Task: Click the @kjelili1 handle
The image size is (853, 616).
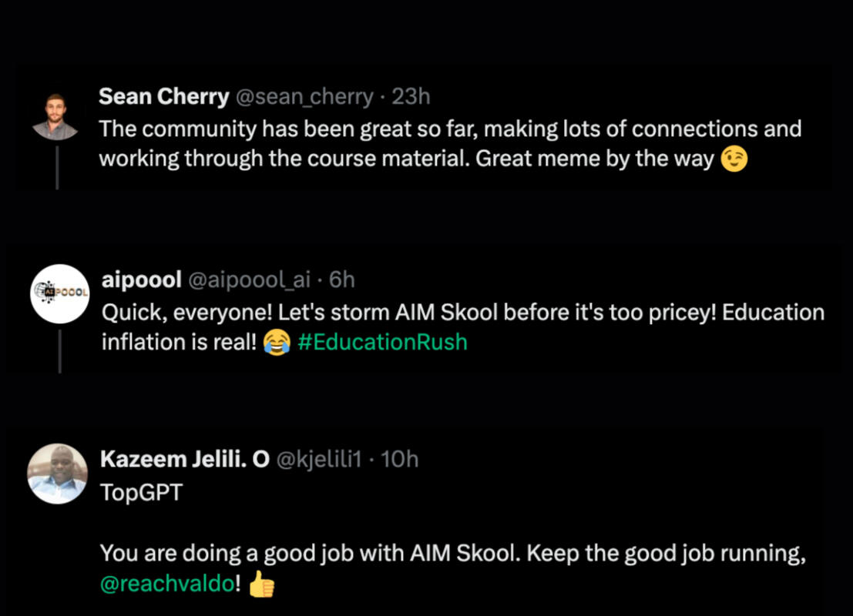Action: (318, 459)
